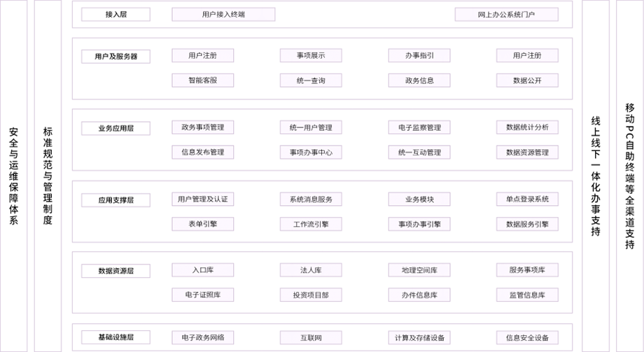Select the 办事指引 box

click(419, 55)
